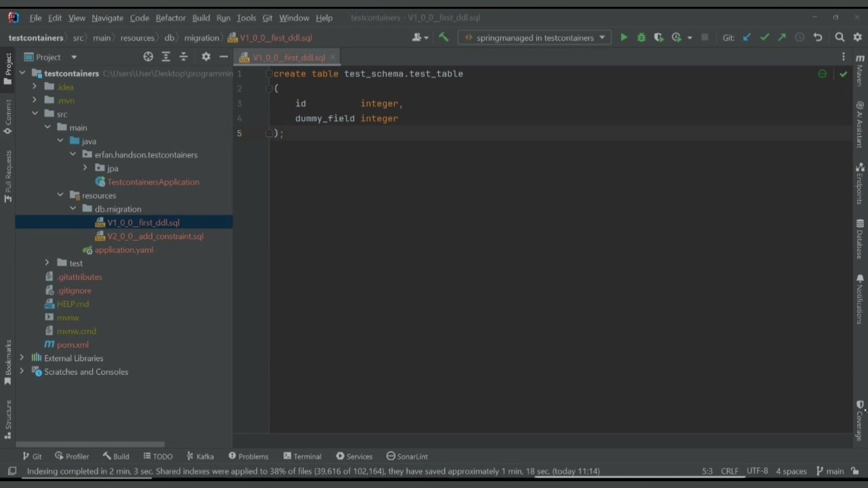Click Git commit checkmark icon
Screen dimensions: 868x488
764,38
